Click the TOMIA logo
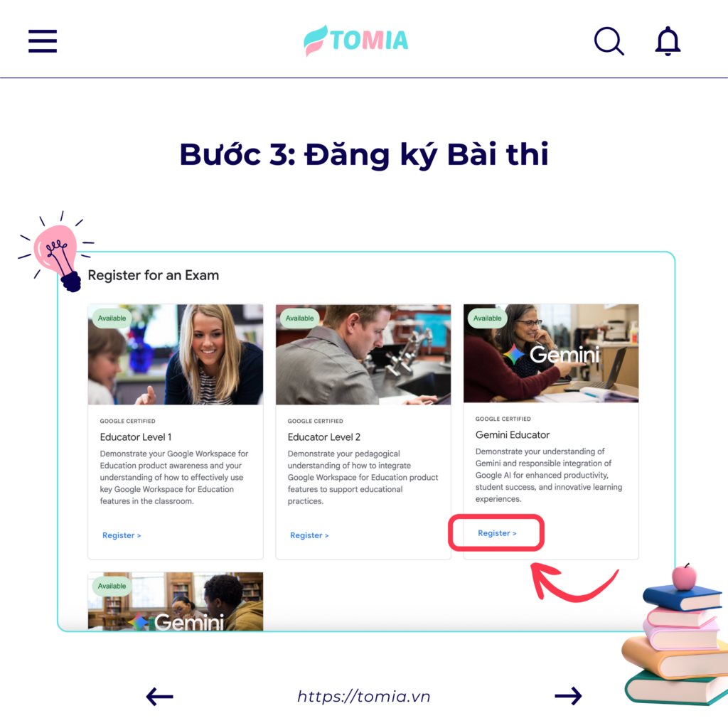 (x=356, y=41)
